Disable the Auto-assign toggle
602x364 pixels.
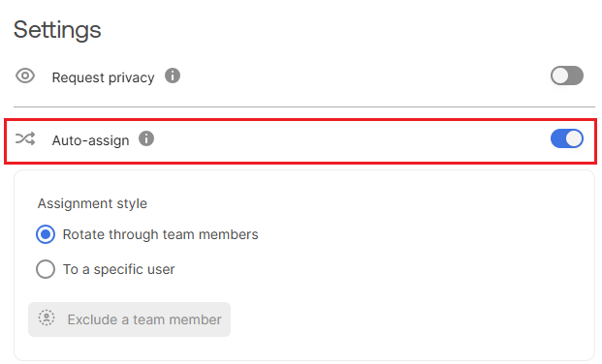567,138
